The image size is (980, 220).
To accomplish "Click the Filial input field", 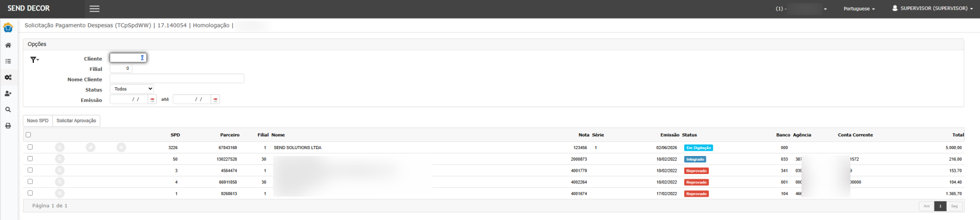I will coord(121,68).
